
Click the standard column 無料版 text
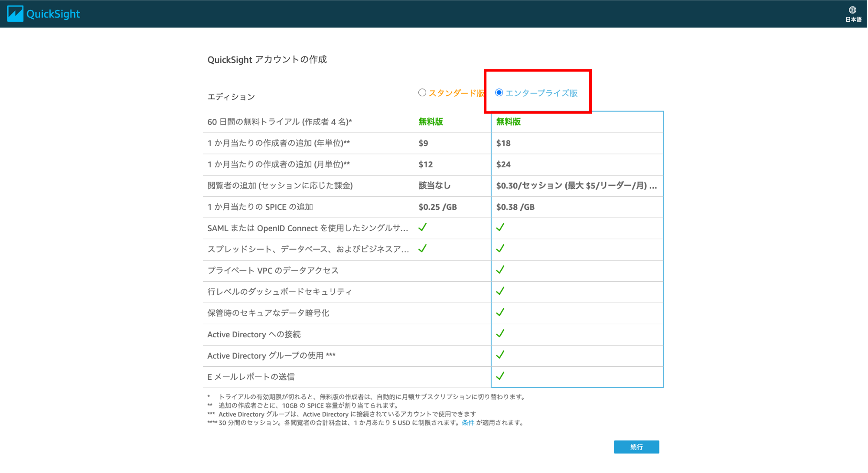pos(431,122)
